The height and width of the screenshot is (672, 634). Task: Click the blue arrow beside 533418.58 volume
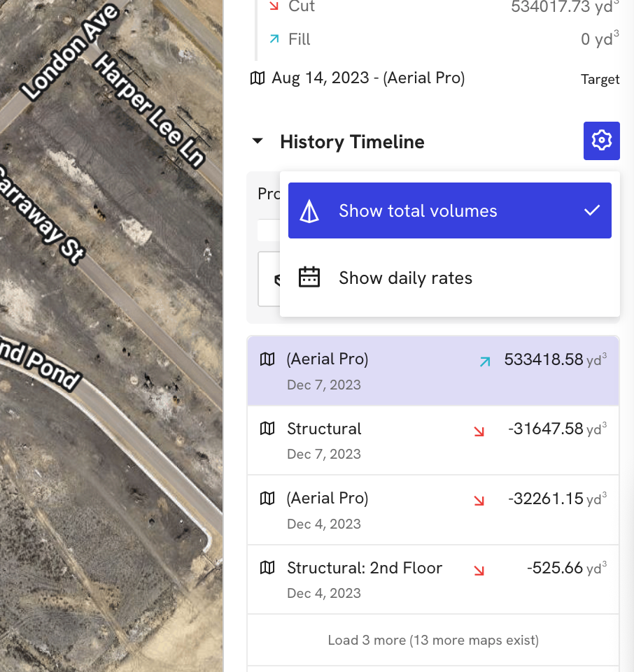point(484,362)
